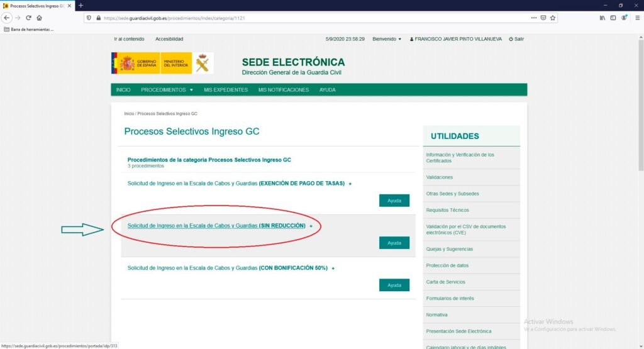Click the Pocket save icon
This screenshot has height=349, width=644.
coord(543,18)
